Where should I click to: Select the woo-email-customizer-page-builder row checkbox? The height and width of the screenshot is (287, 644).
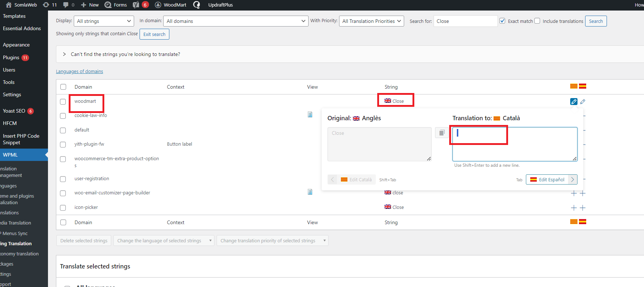pos(63,193)
